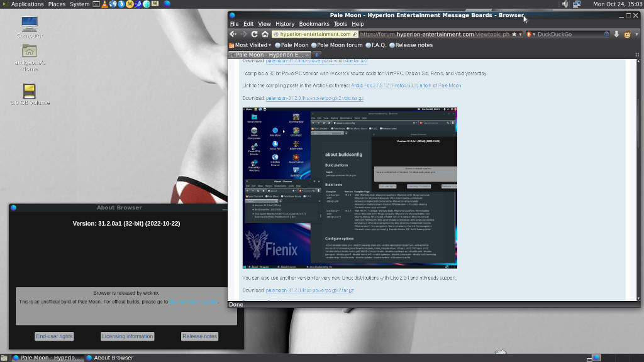Image resolution: width=644 pixels, height=362 pixels.
Task: Click the DuckDuckGo search field
Action: click(x=570, y=34)
